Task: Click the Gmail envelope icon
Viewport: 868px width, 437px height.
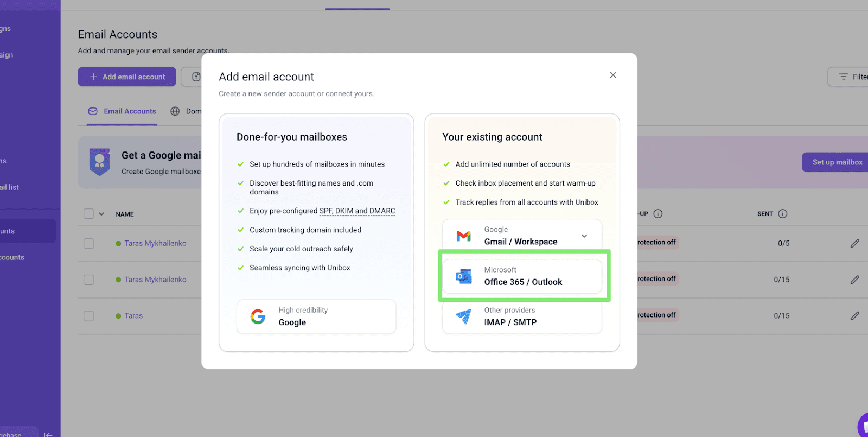Action: (463, 236)
